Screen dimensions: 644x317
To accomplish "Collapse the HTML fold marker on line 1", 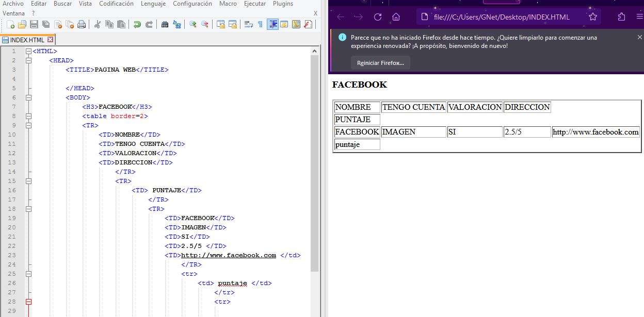I will 28,52.
